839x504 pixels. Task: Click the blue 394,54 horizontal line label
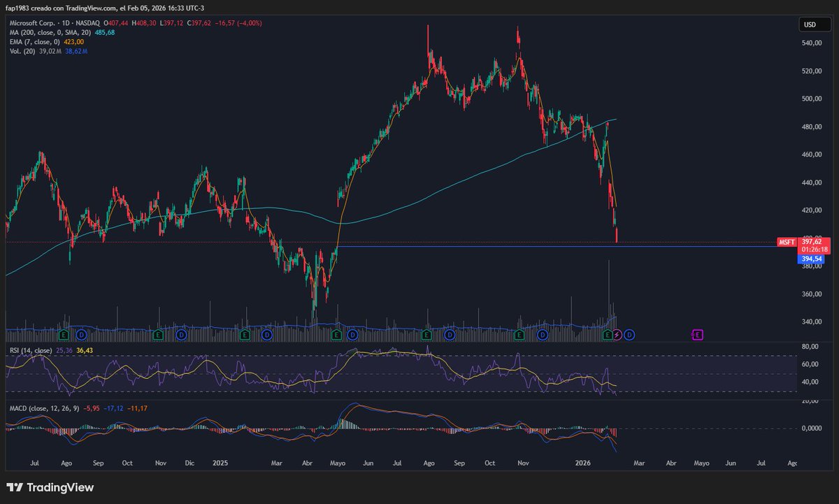pyautogui.click(x=810, y=259)
